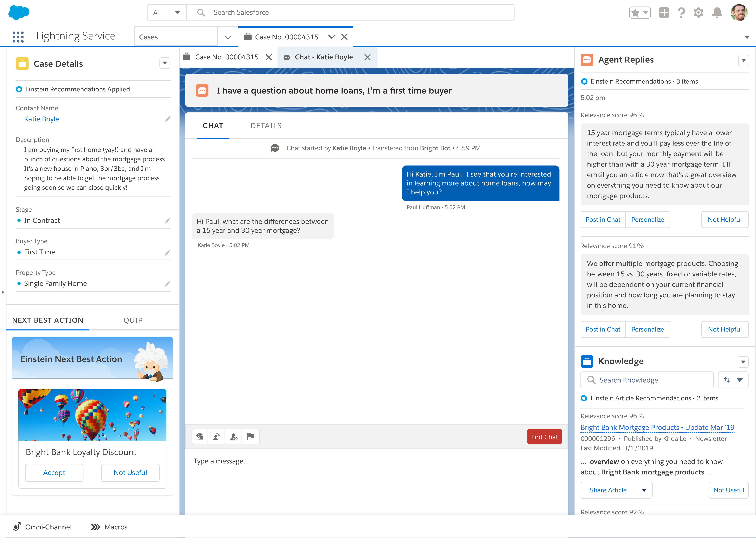
Task: Open the notifications bell
Action: tap(717, 13)
